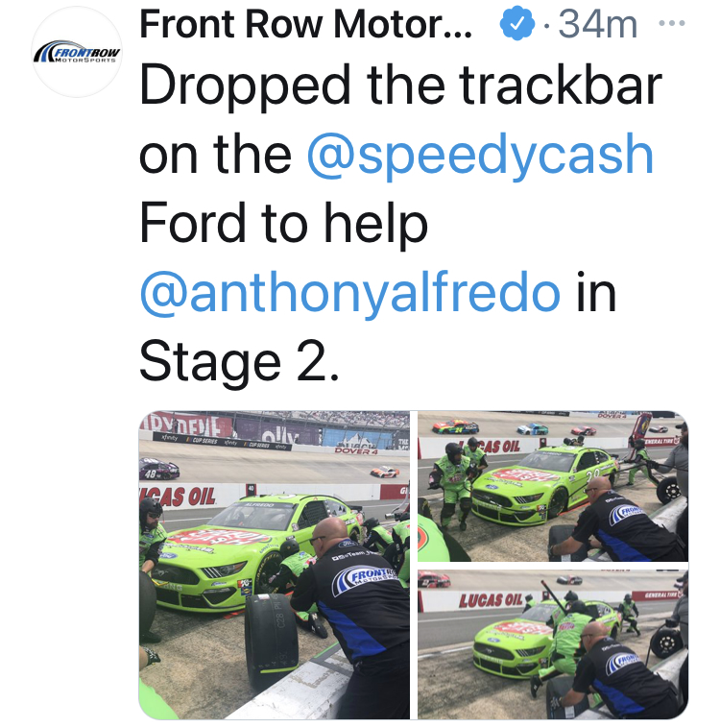Open the three-dot more options menu
Viewport: 720px width, 728px height.
(672, 23)
